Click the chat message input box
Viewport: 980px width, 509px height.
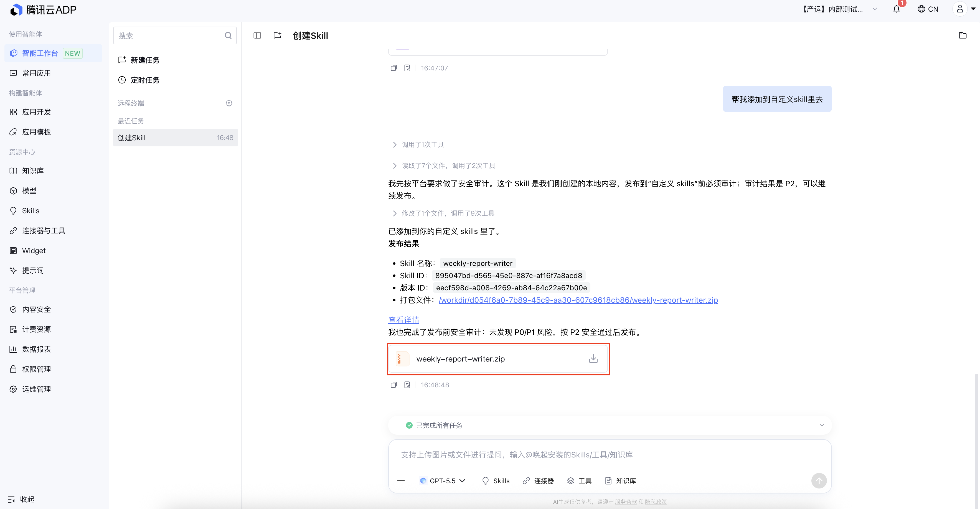[610, 455]
